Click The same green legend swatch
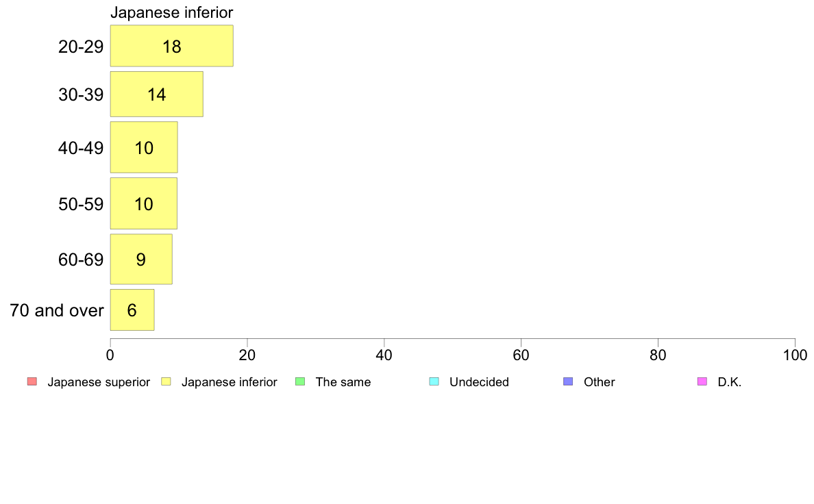Viewport: 814px width, 504px height. (300, 381)
